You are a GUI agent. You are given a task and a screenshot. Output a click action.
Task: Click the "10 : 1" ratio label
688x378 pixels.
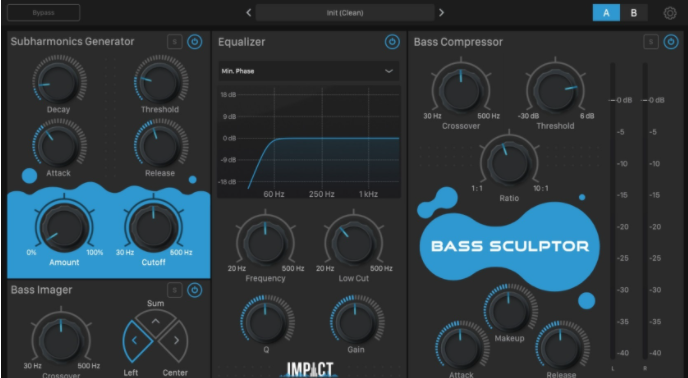pos(541,188)
